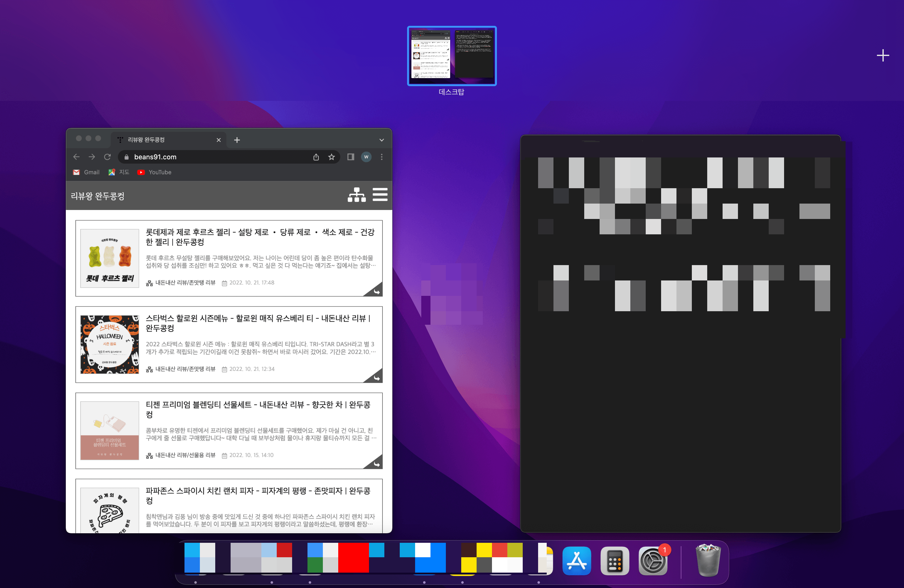
Task: Reload the beans91.com page
Action: [108, 157]
